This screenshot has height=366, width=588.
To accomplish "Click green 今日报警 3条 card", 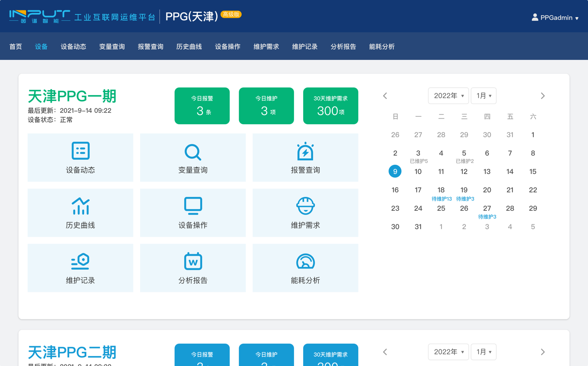I will coord(202,106).
